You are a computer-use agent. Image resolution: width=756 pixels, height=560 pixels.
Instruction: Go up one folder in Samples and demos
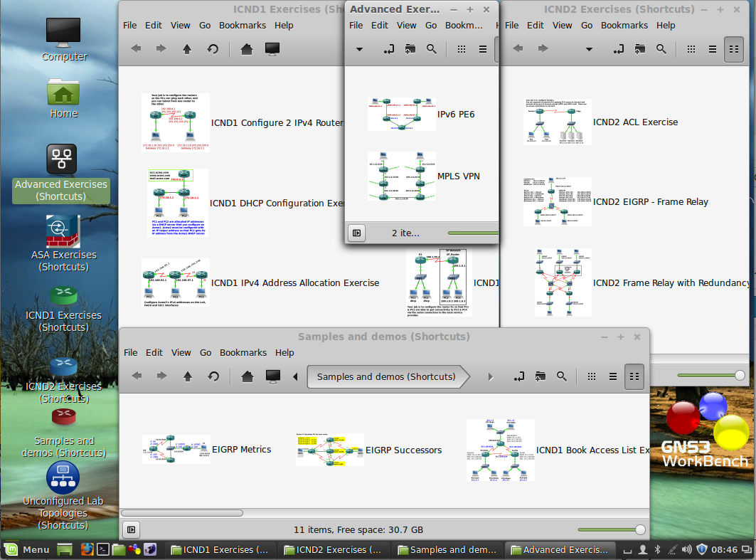(x=187, y=376)
